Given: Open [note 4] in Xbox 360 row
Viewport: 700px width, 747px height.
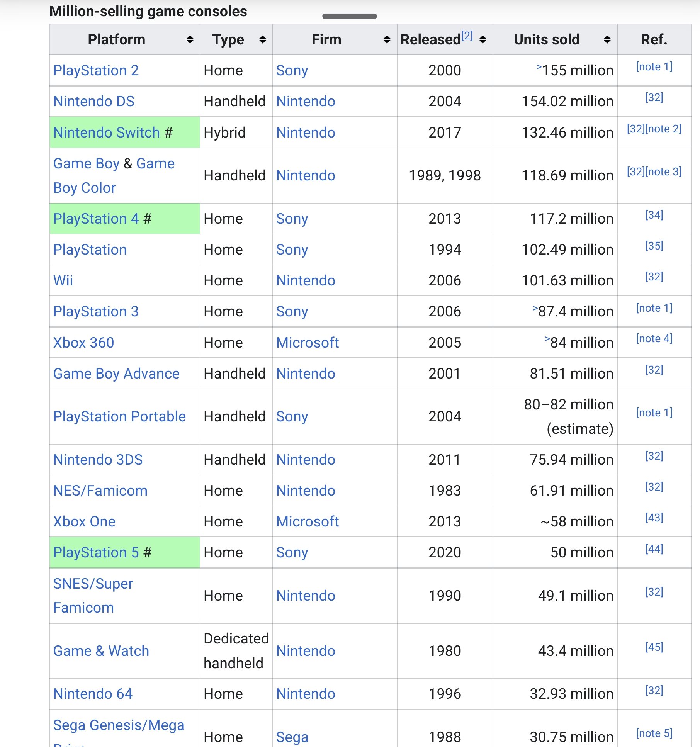Looking at the screenshot, I should pos(654,338).
